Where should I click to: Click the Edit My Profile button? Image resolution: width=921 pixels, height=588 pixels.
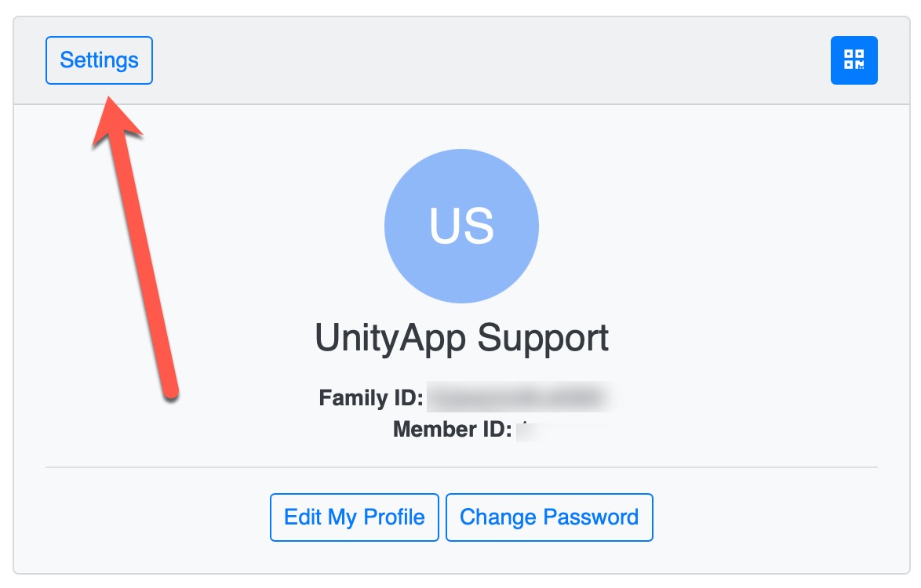(x=354, y=517)
